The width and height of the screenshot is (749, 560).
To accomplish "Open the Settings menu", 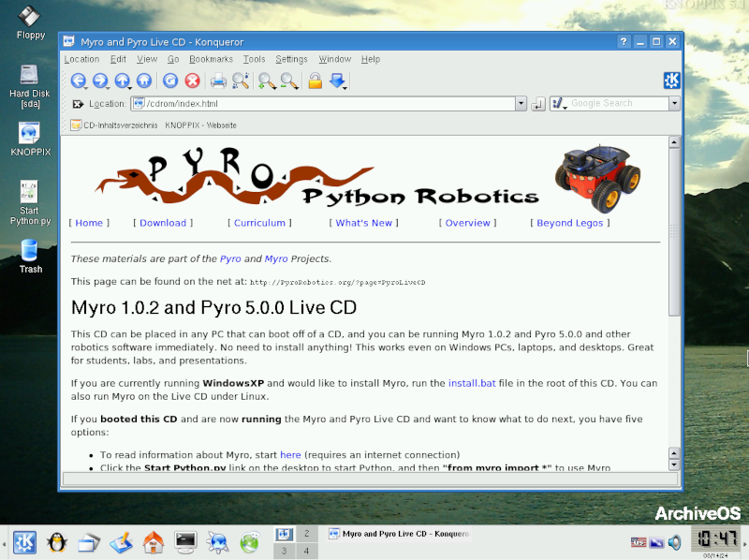I will [291, 59].
